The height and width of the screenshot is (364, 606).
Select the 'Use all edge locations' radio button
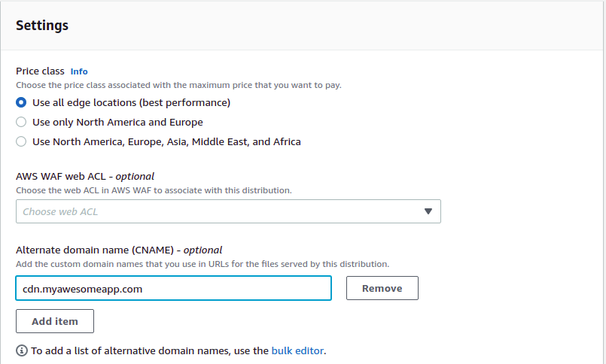22,102
